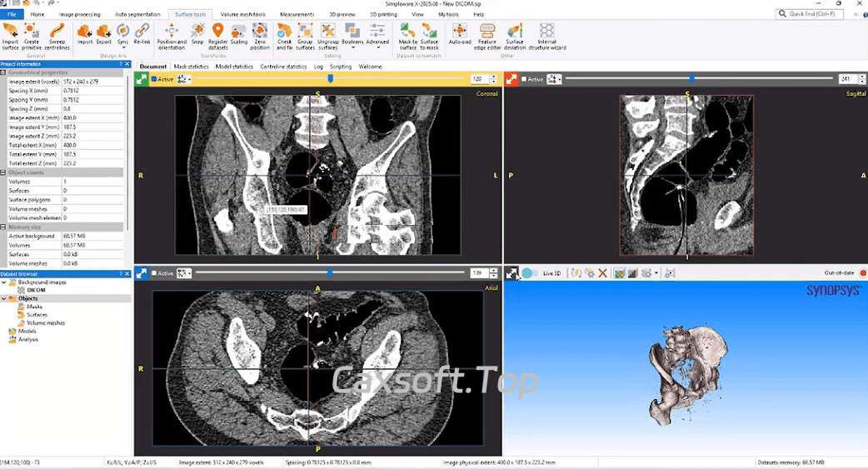Image resolution: width=868 pixels, height=469 pixels.
Task: Open the Mask statistics tab
Action: [x=191, y=67]
